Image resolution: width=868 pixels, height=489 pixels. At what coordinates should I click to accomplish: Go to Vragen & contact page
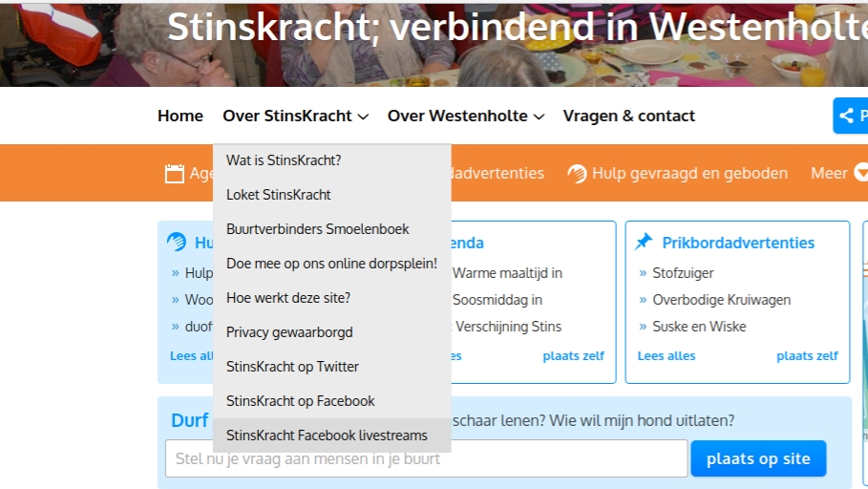pyautogui.click(x=628, y=117)
